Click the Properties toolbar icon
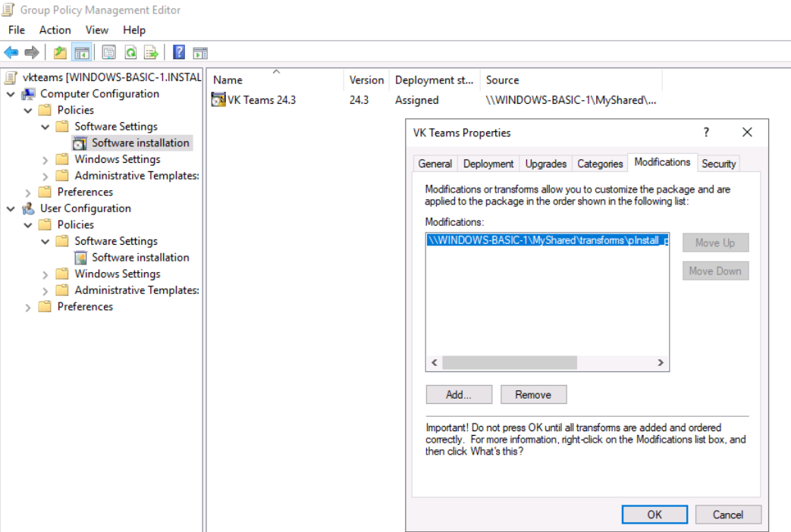Viewport: 791px width, 532px height. pyautogui.click(x=108, y=52)
